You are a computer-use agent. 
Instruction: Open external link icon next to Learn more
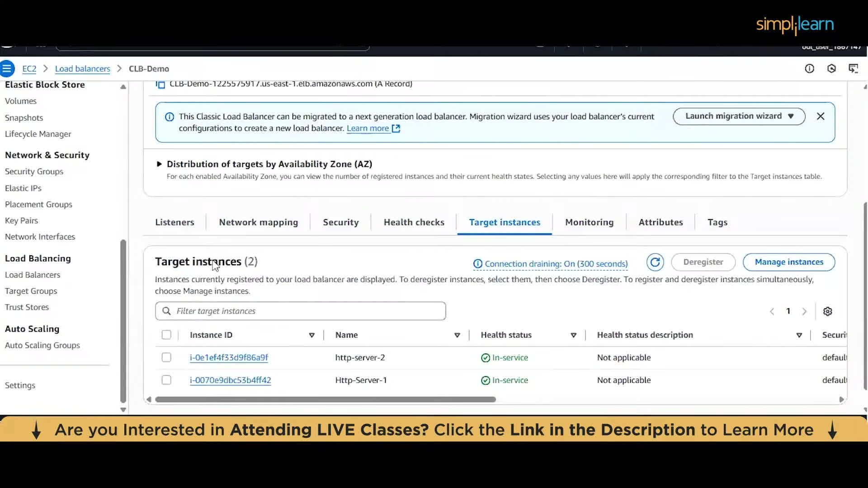click(396, 128)
